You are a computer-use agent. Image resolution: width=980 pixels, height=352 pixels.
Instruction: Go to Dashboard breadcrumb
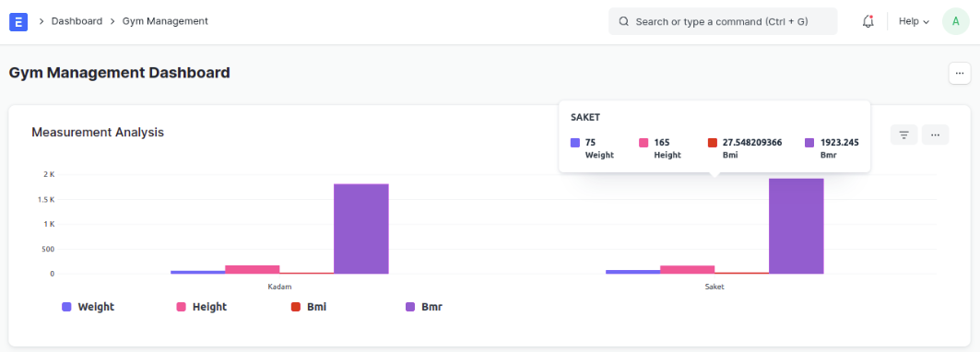coord(77,21)
